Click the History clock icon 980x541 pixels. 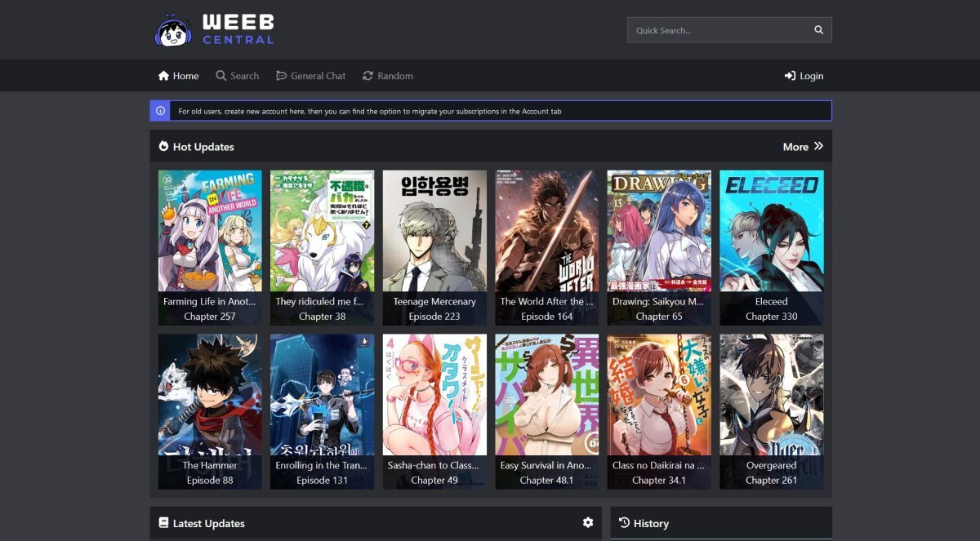click(624, 523)
